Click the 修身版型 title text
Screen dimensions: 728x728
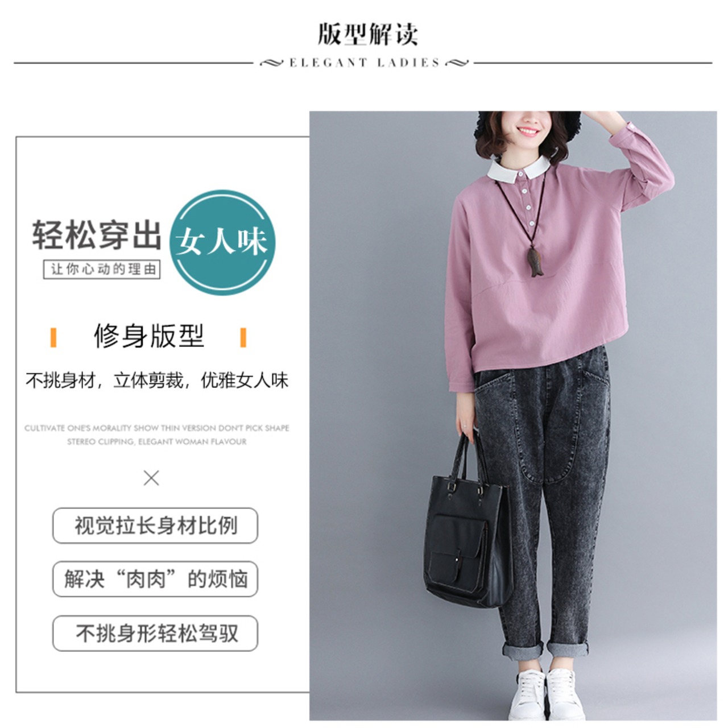pyautogui.click(x=149, y=336)
